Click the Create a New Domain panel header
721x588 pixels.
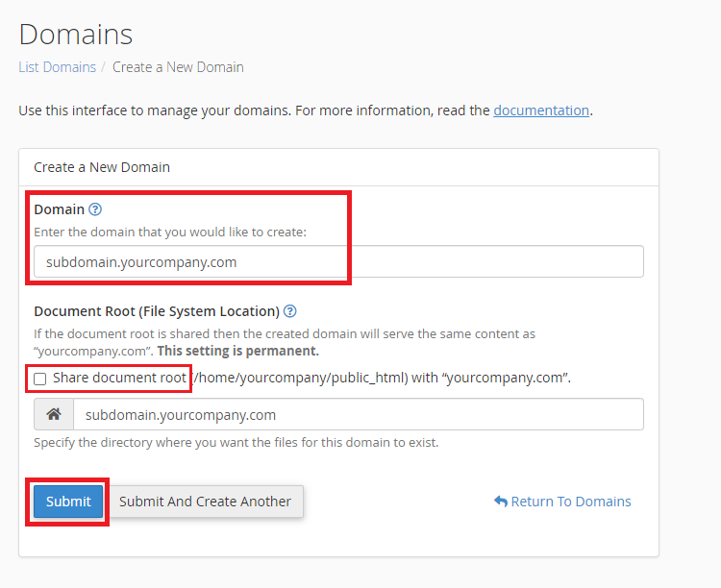click(x=102, y=167)
